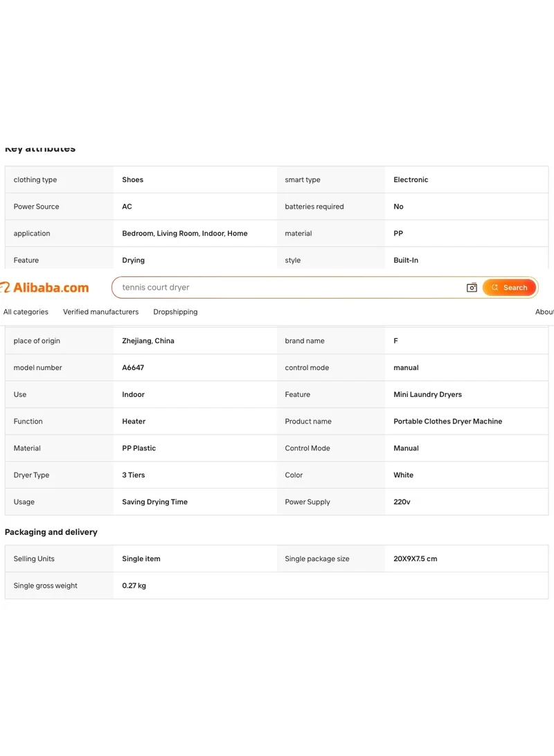Click the Mini Laundry Dryers feature value
554x756 pixels.
(x=427, y=394)
